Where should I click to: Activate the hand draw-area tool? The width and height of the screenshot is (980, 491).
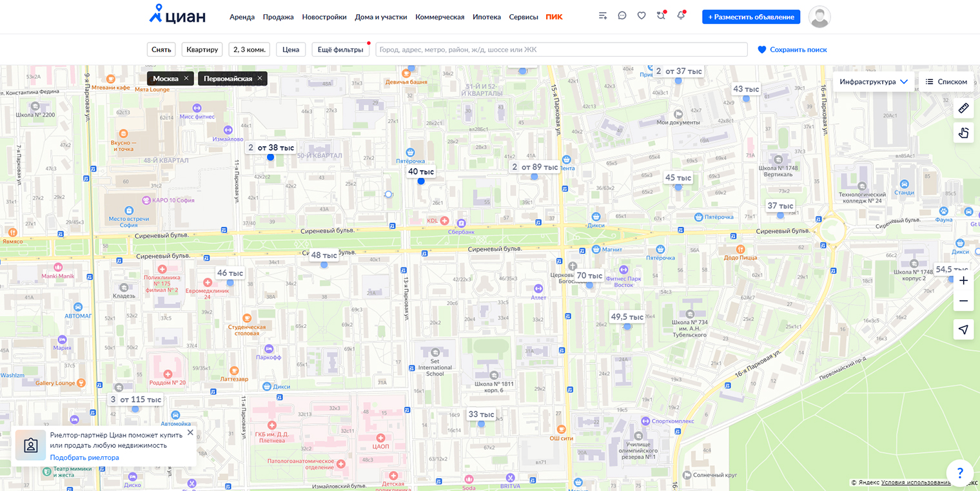coord(964,133)
